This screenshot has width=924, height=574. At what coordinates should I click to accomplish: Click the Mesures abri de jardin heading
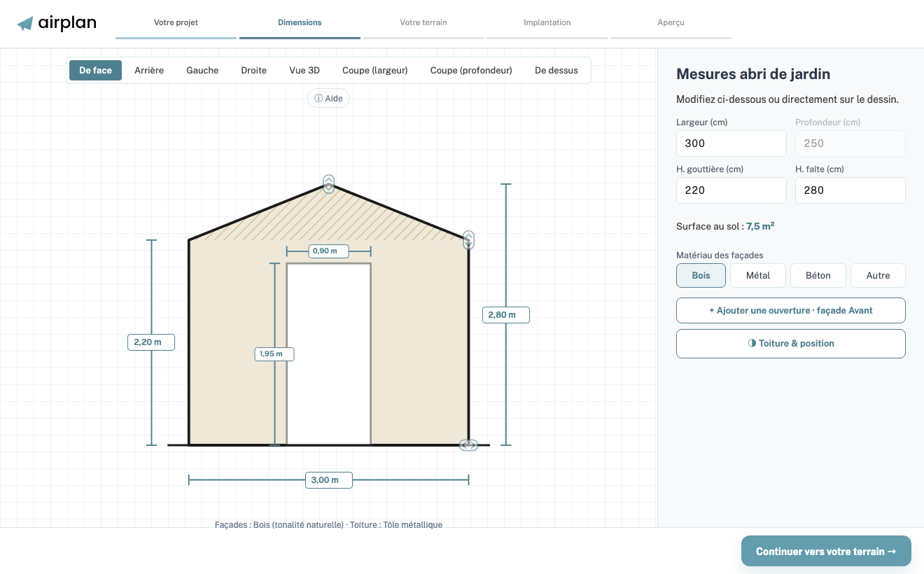tap(753, 74)
